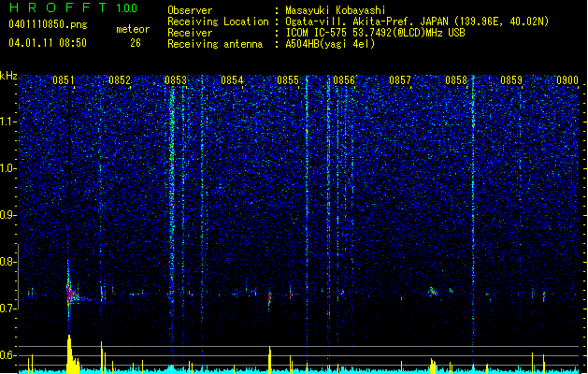Click the Receiver value ICOM IC-575

click(x=375, y=33)
